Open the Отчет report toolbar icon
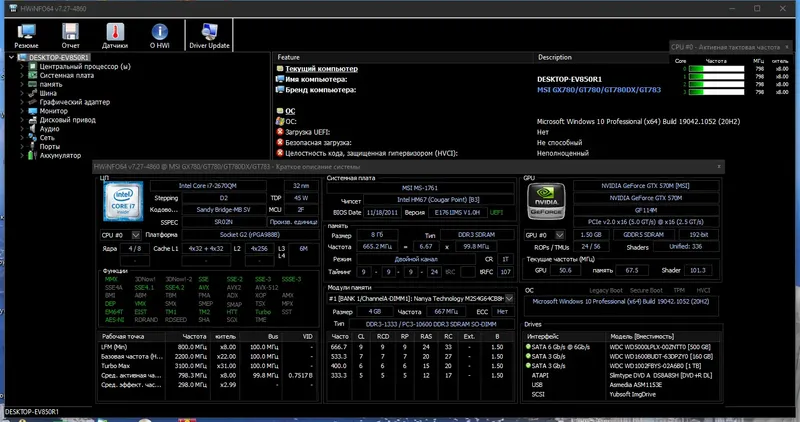 click(70, 36)
